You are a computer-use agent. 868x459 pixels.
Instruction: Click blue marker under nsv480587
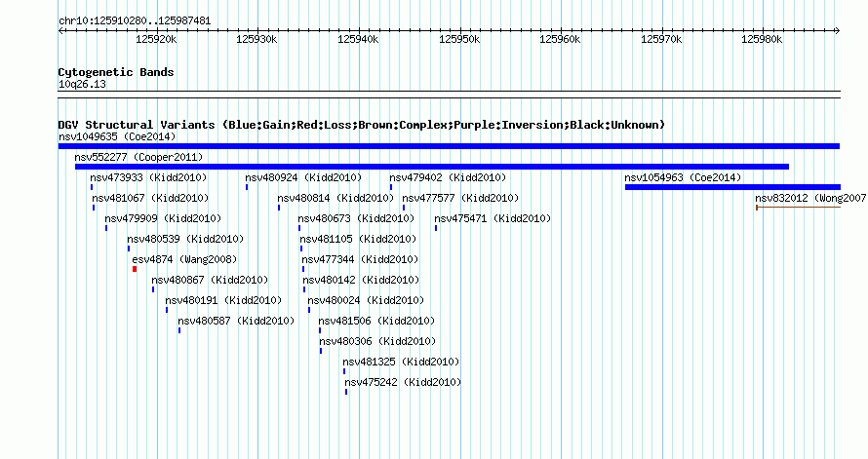[179, 330]
